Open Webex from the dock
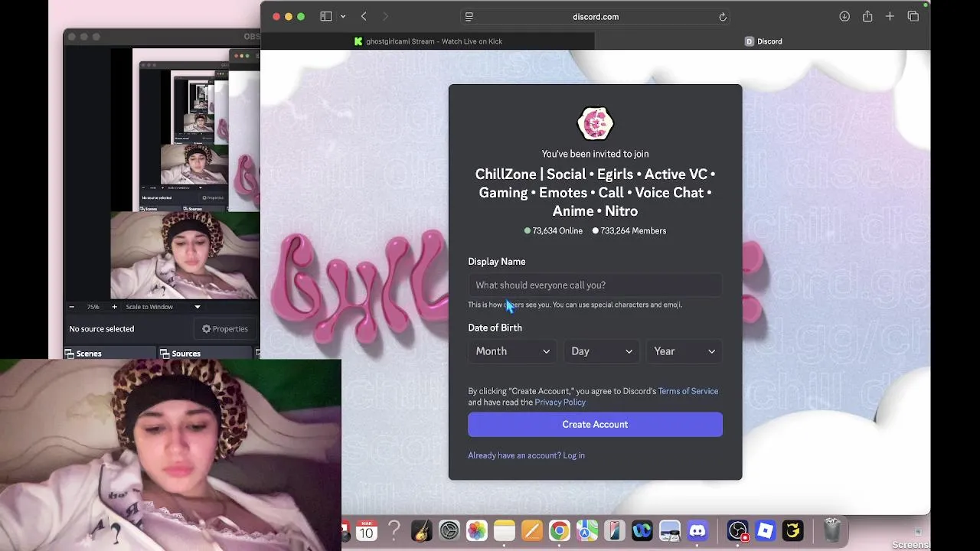 642,530
